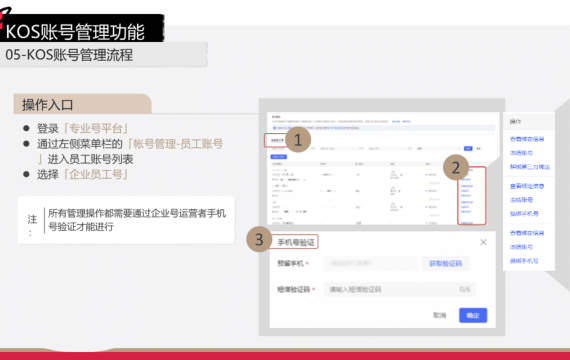Click the 0/6 character counter

point(465,289)
